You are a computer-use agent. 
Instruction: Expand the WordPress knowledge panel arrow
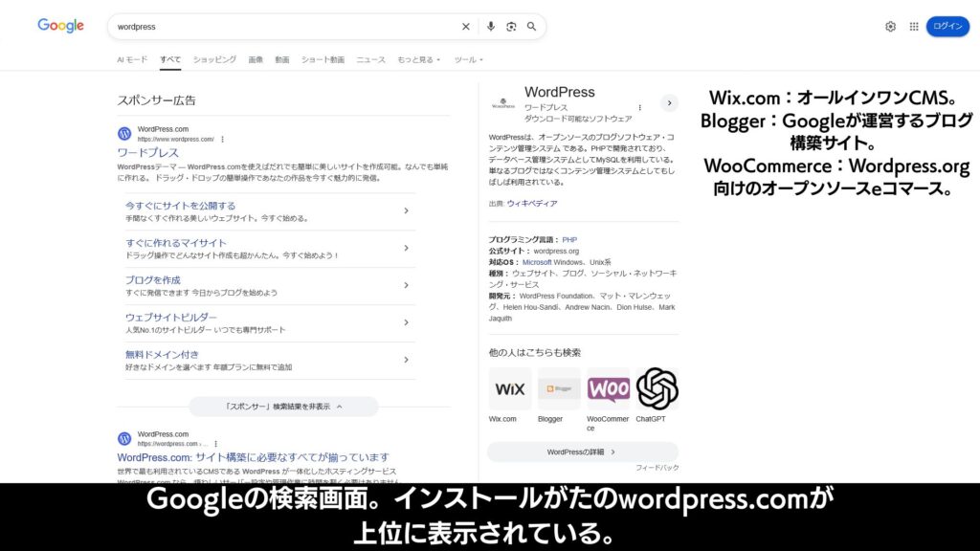(669, 102)
